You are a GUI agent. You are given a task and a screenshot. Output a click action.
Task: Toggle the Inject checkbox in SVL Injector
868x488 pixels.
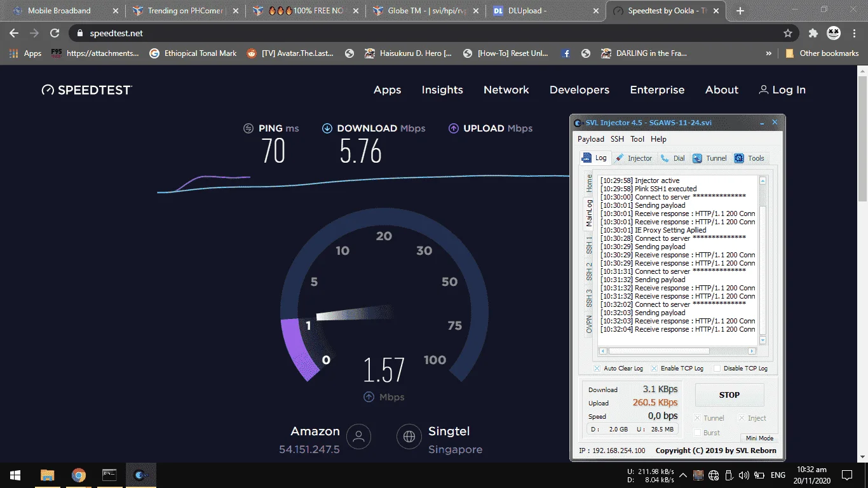tap(742, 418)
